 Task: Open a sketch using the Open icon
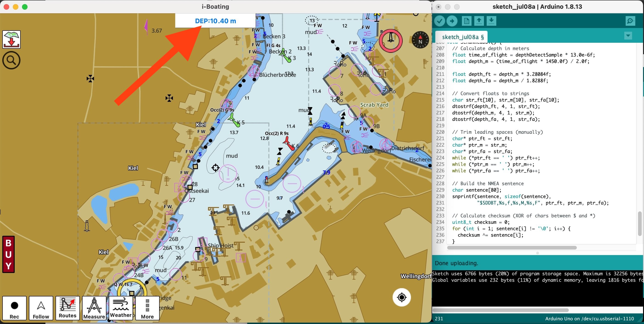point(479,21)
